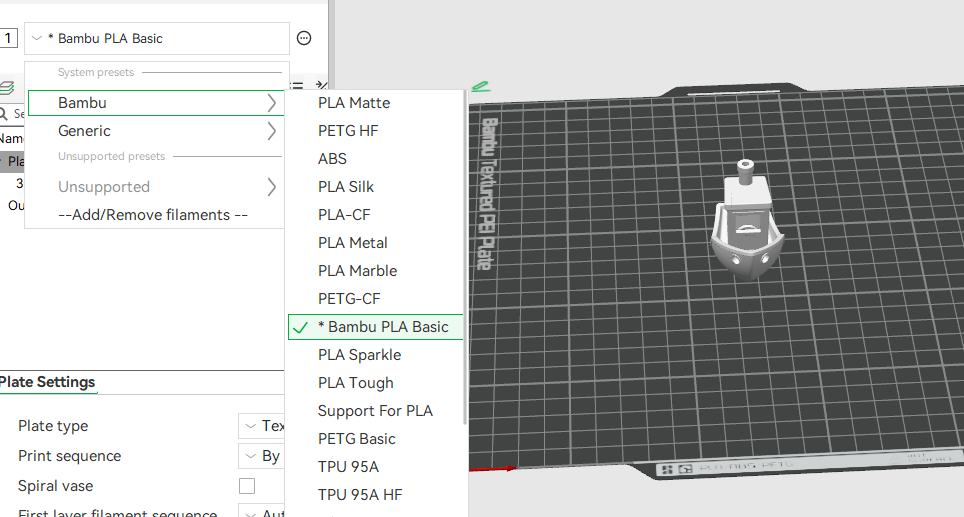Pick PLA Silk from the submenu
The width and height of the screenshot is (964, 517).
[x=346, y=187]
